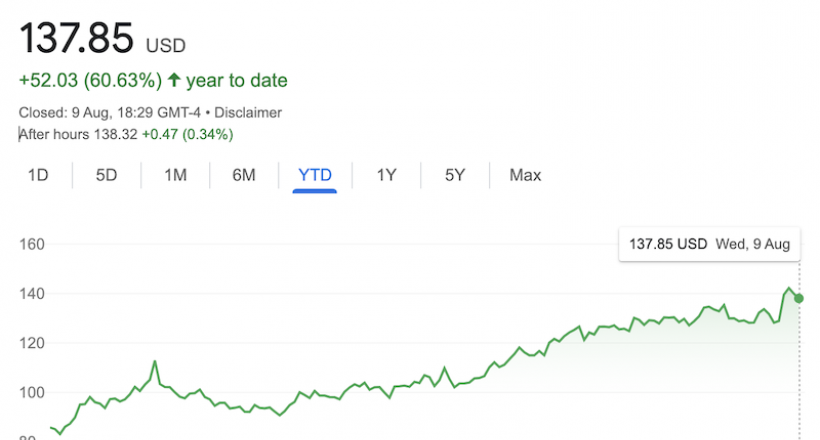Screen dimensions: 820x440
Task: Open the 1M chart range
Action: point(175,175)
